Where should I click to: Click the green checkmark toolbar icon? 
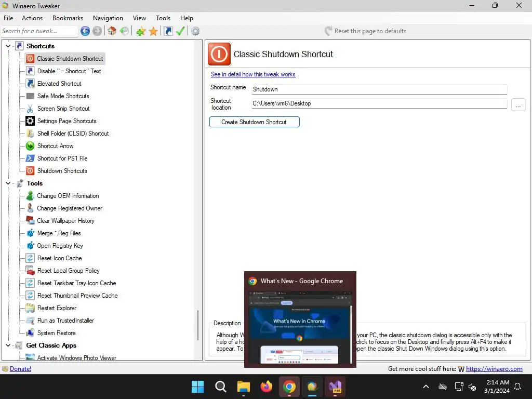(x=180, y=31)
